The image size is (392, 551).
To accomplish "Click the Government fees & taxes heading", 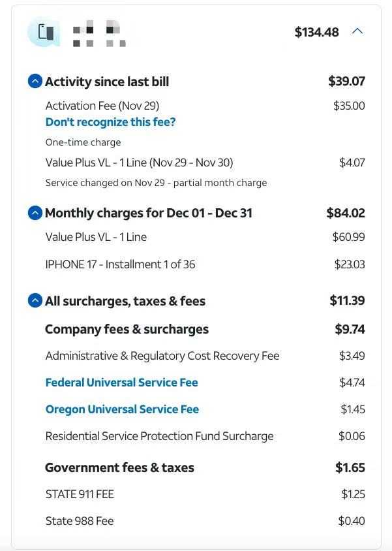I will (x=119, y=467).
